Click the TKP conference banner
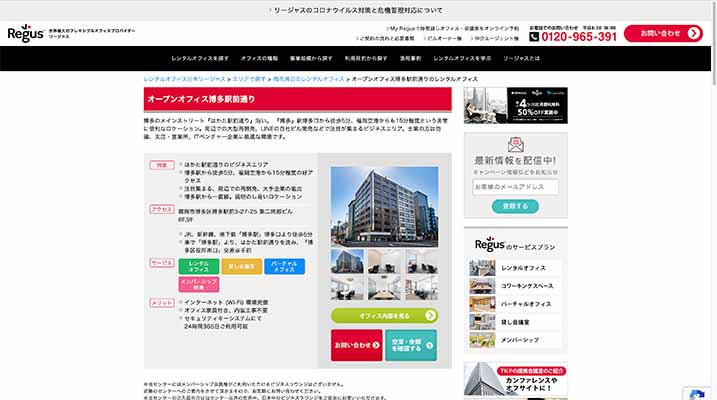This screenshot has height=400, width=717. pos(516,379)
